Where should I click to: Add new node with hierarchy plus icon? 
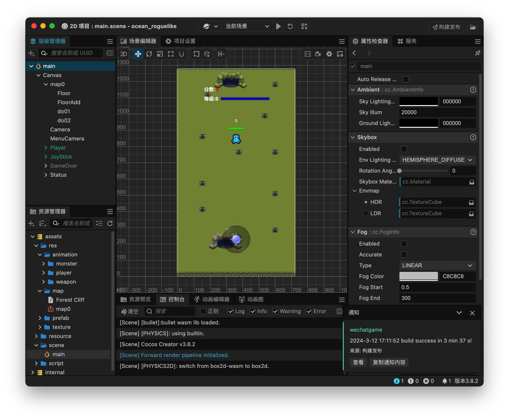31,53
